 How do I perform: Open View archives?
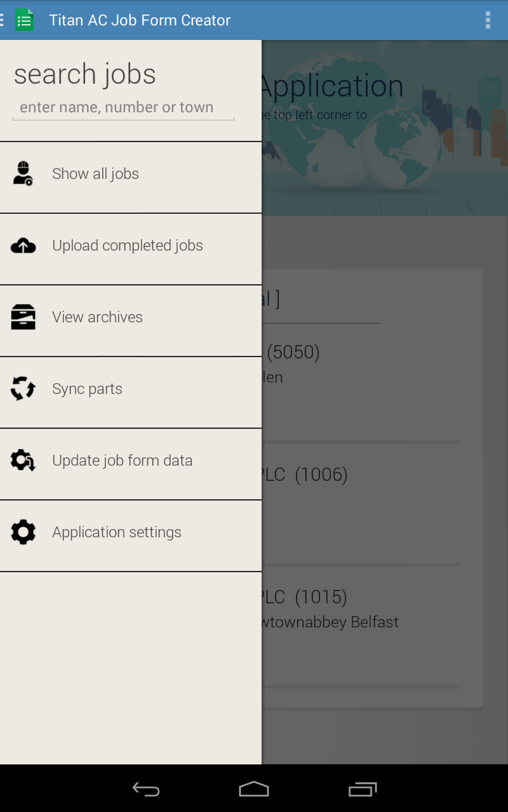click(97, 317)
